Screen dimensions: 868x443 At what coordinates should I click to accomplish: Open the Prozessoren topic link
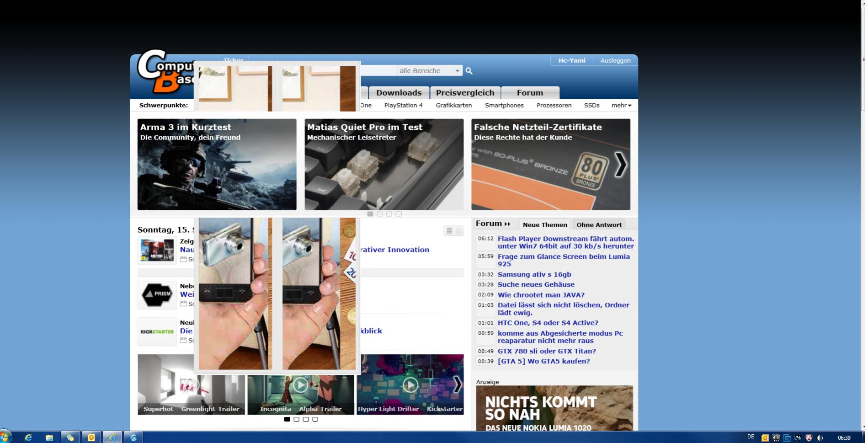(554, 105)
